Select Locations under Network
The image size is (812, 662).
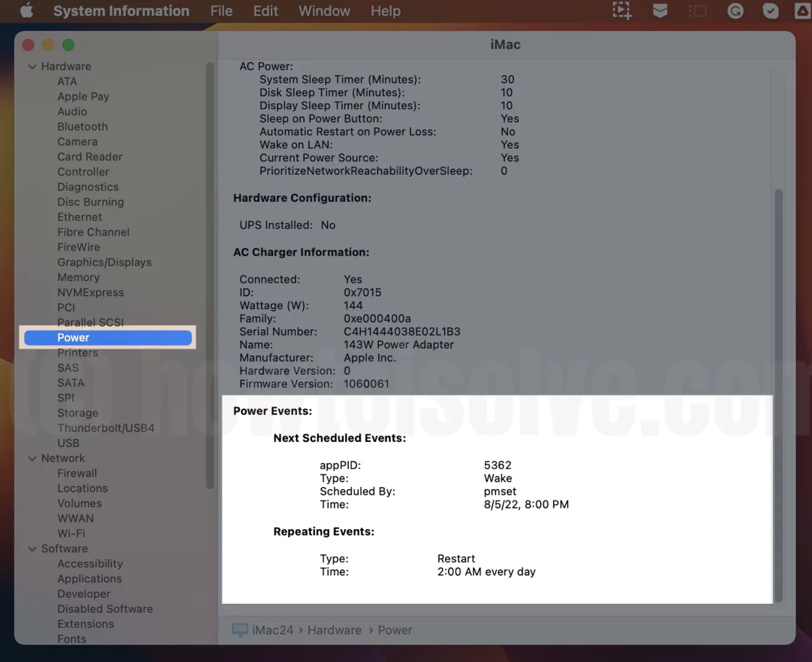[82, 488]
